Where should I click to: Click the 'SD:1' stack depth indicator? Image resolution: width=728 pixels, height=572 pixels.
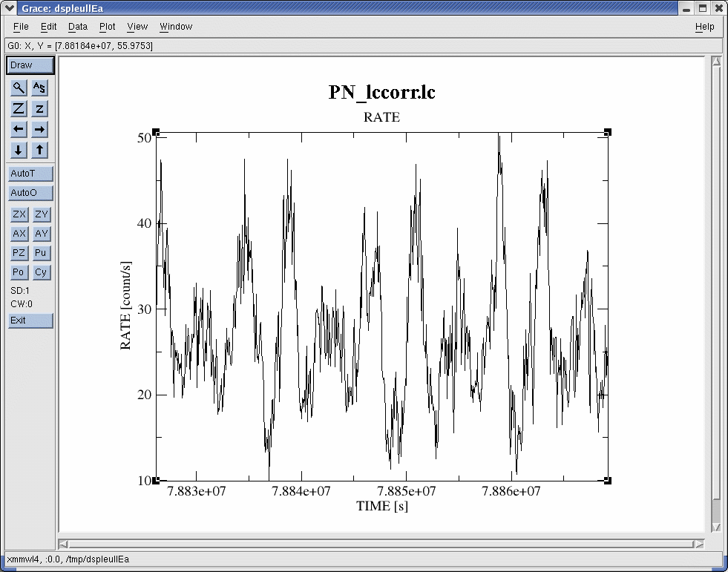20,291
